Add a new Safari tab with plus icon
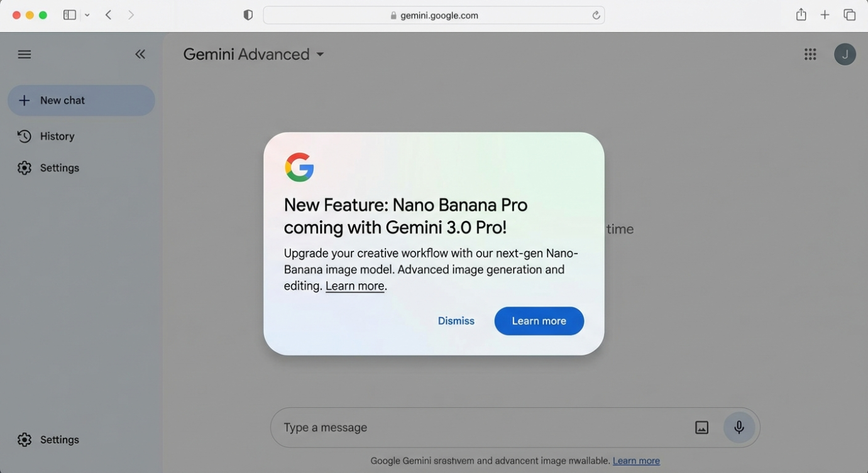 coord(825,15)
